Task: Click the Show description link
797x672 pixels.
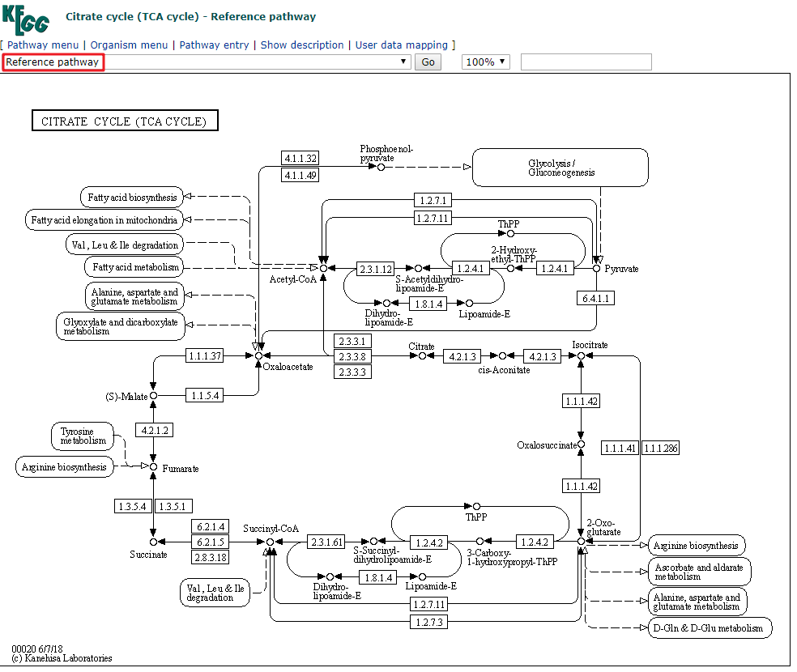Action: tap(302, 45)
